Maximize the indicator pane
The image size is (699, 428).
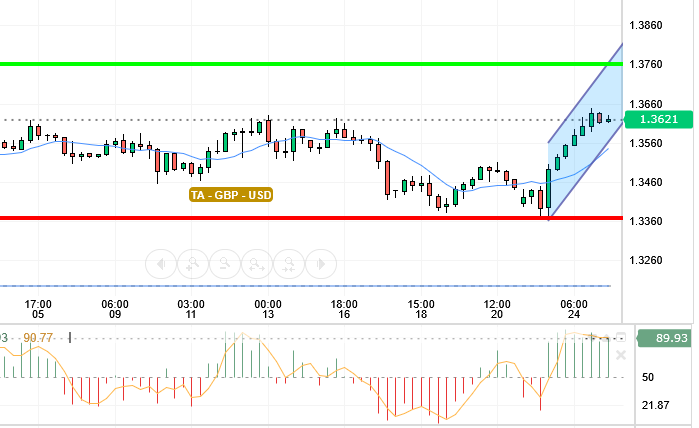point(621,337)
